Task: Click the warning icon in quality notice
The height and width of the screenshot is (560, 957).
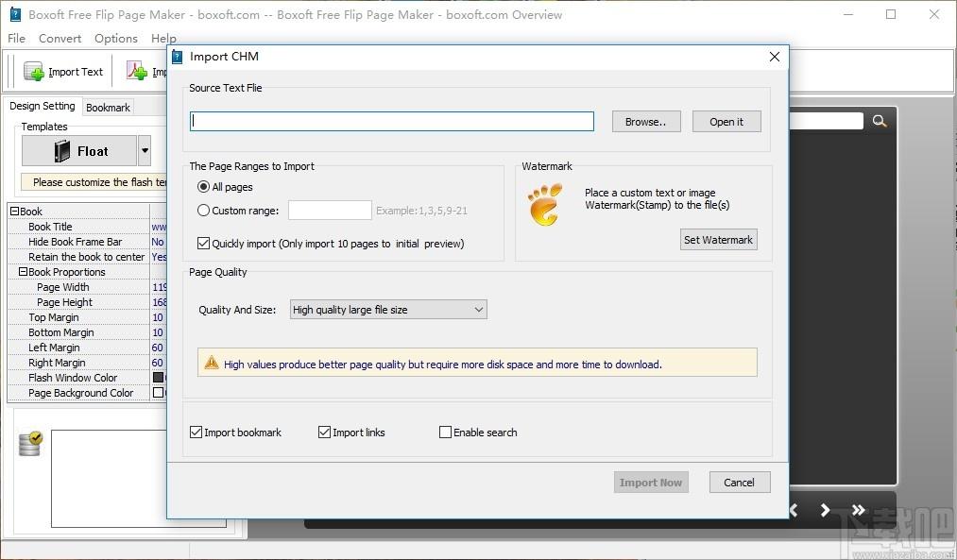Action: point(212,363)
